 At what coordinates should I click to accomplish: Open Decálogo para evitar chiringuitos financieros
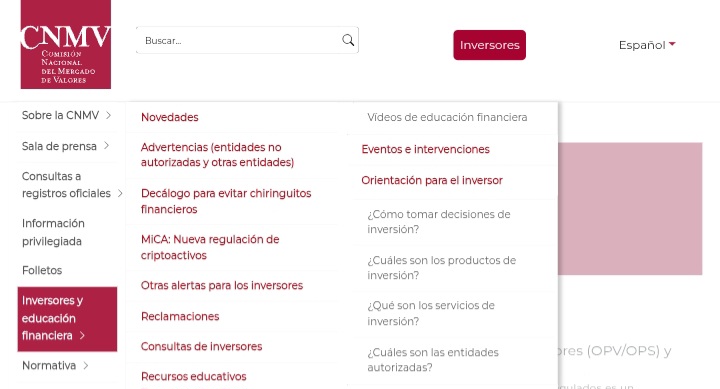226,201
